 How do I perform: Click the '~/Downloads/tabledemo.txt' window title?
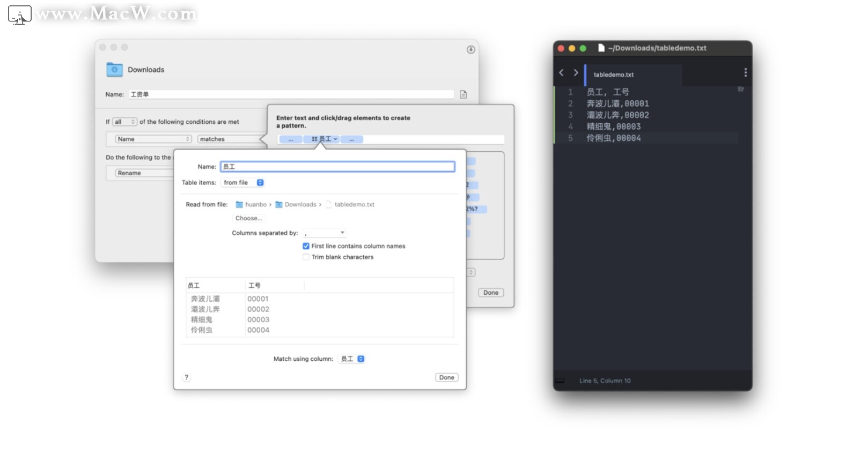[x=657, y=48]
